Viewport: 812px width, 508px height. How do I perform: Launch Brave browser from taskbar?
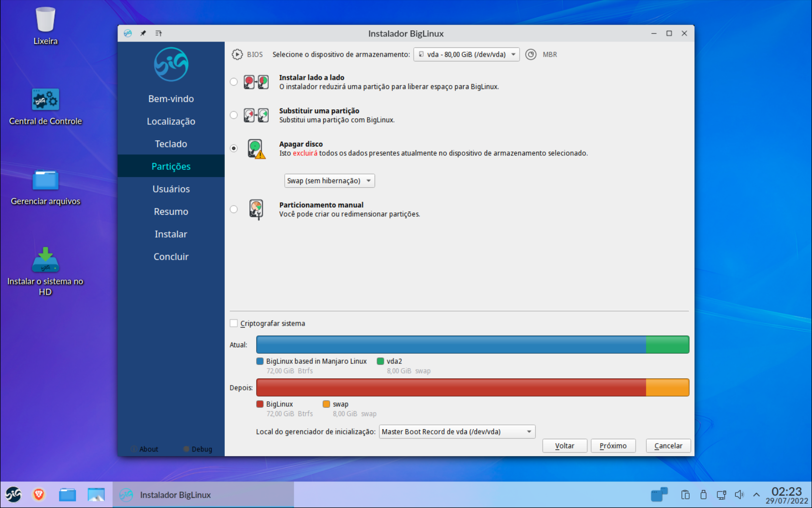tap(39, 494)
